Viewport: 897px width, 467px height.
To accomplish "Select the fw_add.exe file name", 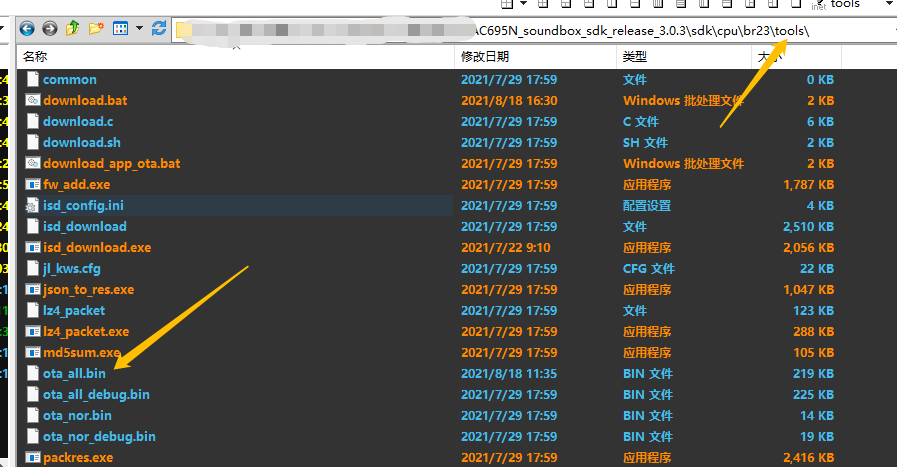I will coord(77,184).
